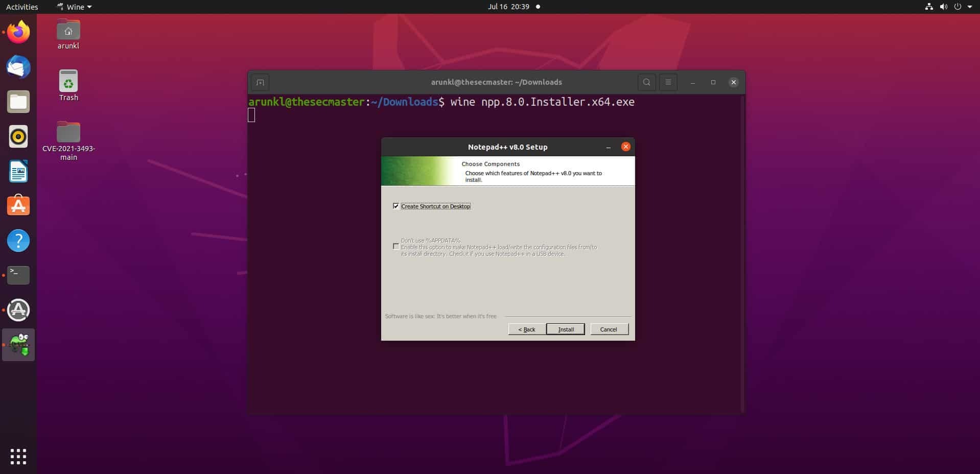Click the terminal search icon
The width and height of the screenshot is (980, 474).
646,82
